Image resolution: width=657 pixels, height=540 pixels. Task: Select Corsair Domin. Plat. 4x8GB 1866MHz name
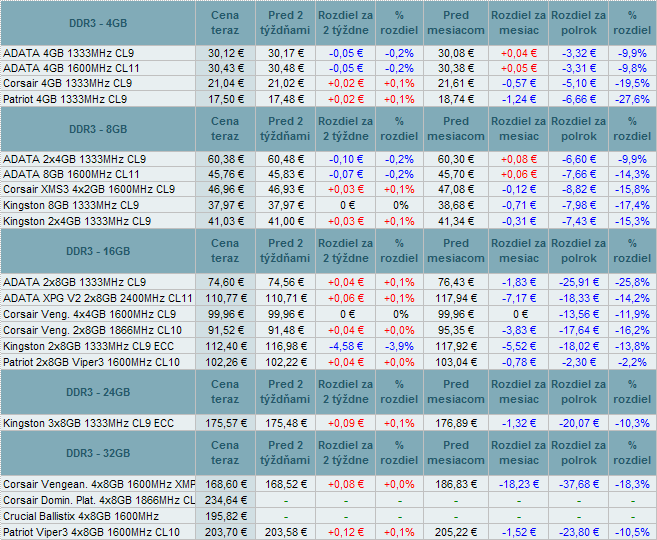(99, 500)
